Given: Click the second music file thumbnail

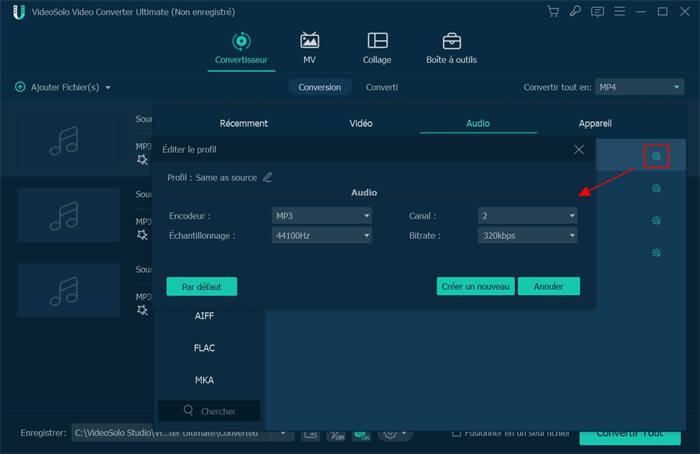Looking at the screenshot, I should 68,215.
